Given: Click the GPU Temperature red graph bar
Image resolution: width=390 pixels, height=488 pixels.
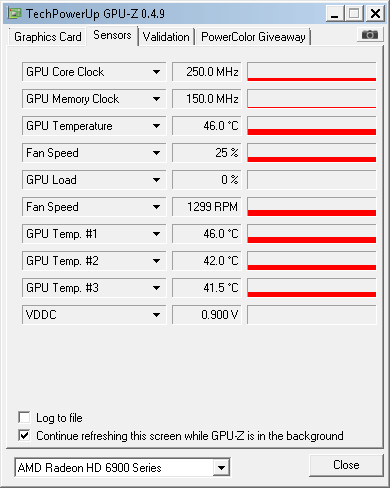Looking at the screenshot, I should point(312,126).
